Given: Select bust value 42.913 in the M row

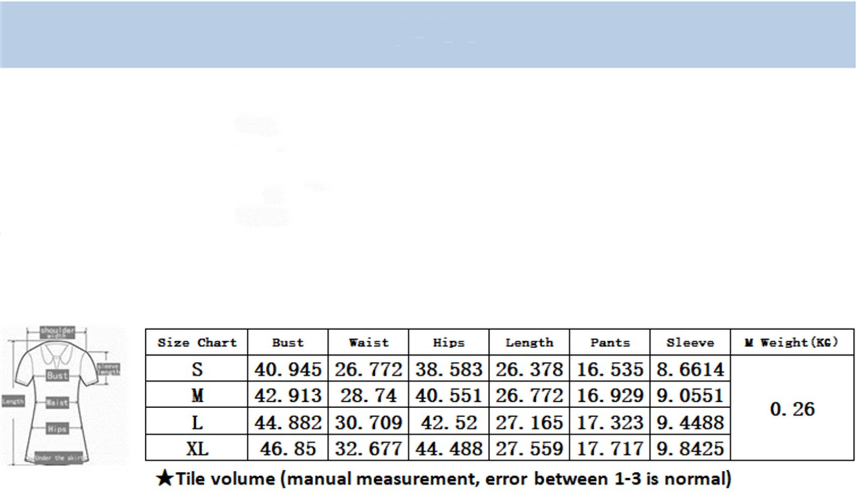Looking at the screenshot, I should click(288, 396).
